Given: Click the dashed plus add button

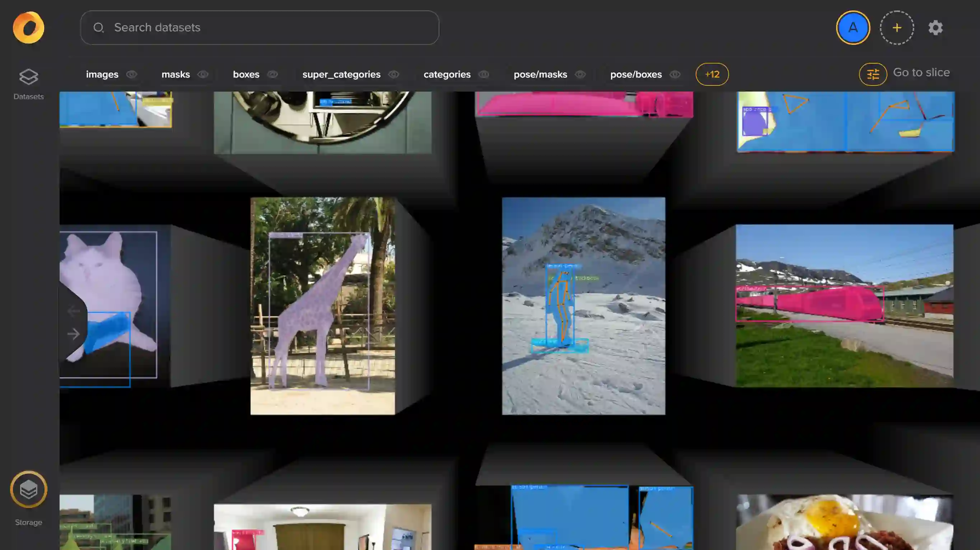Looking at the screenshot, I should pos(897,28).
